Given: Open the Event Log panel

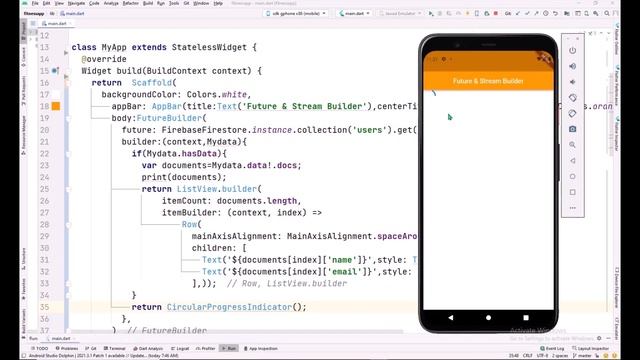Looking at the screenshot, I should tap(552, 349).
